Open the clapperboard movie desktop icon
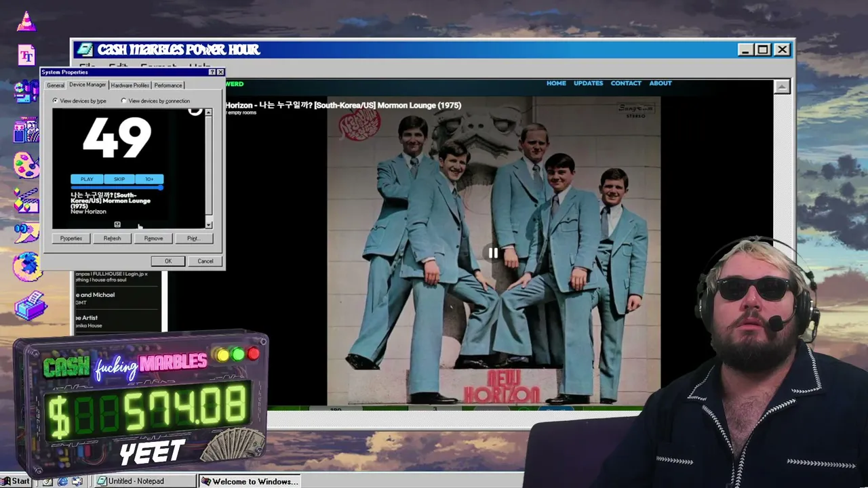The height and width of the screenshot is (488, 868). coord(26,201)
